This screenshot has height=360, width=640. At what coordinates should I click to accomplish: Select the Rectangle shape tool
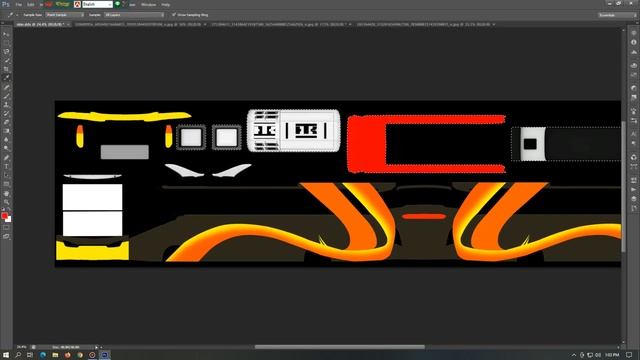6,184
